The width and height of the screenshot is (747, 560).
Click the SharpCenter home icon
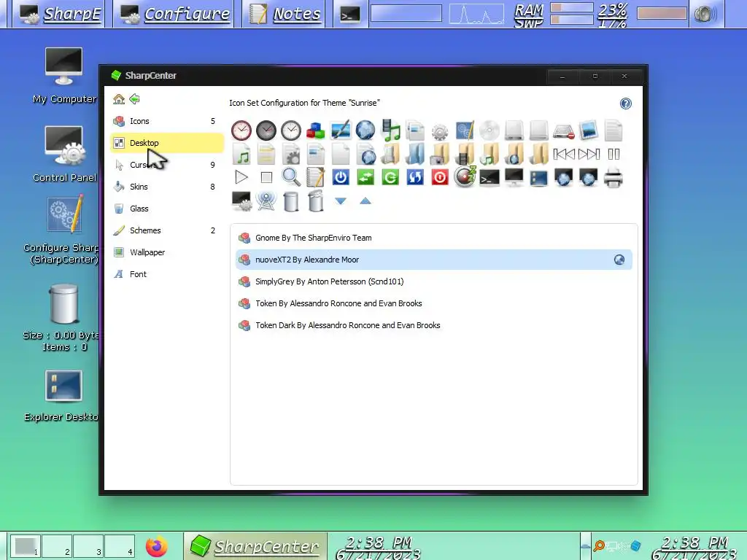point(119,99)
